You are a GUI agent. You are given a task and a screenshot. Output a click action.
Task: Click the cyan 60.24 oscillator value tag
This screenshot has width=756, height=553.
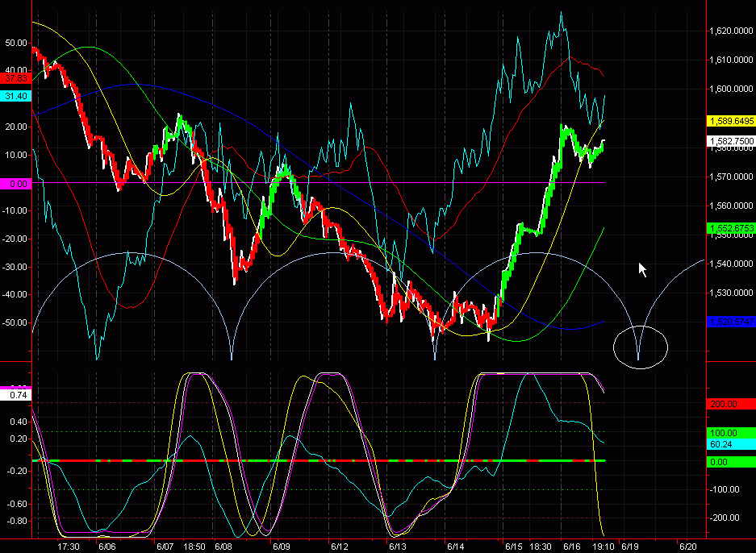[x=731, y=444]
